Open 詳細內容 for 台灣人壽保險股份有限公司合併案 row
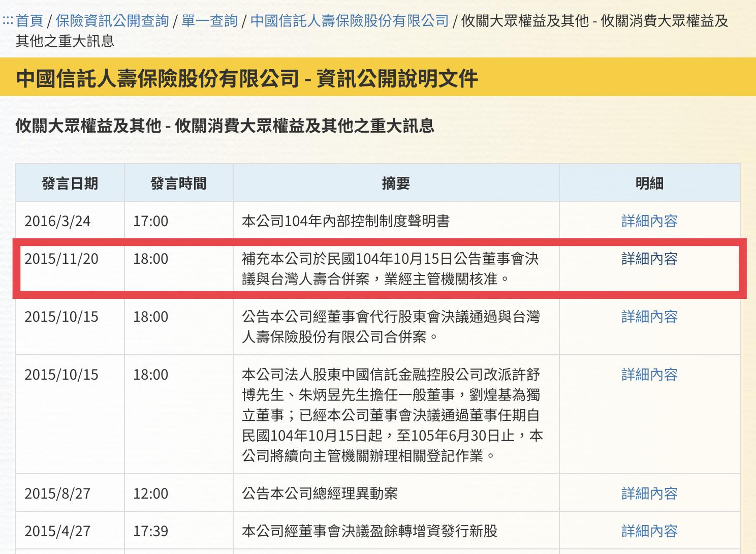This screenshot has width=756, height=554. pyautogui.click(x=649, y=317)
